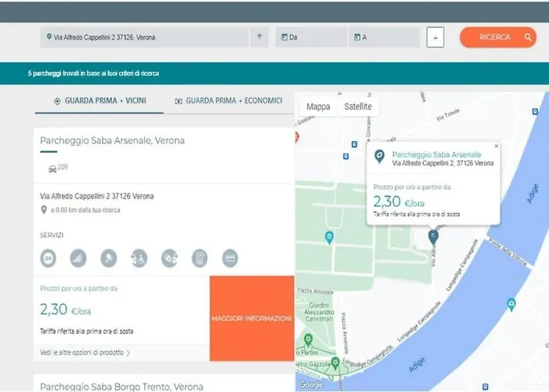The image size is (549, 392).
Task: Click the disabled accessibility service icon
Action: (139, 257)
